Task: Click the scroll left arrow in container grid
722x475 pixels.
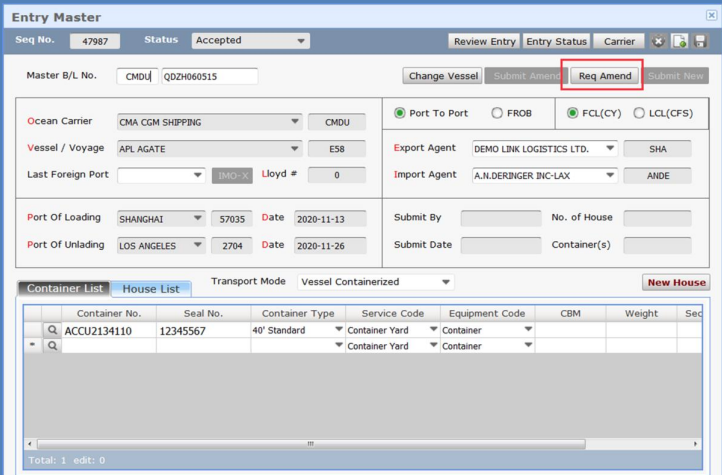Action: pos(30,443)
